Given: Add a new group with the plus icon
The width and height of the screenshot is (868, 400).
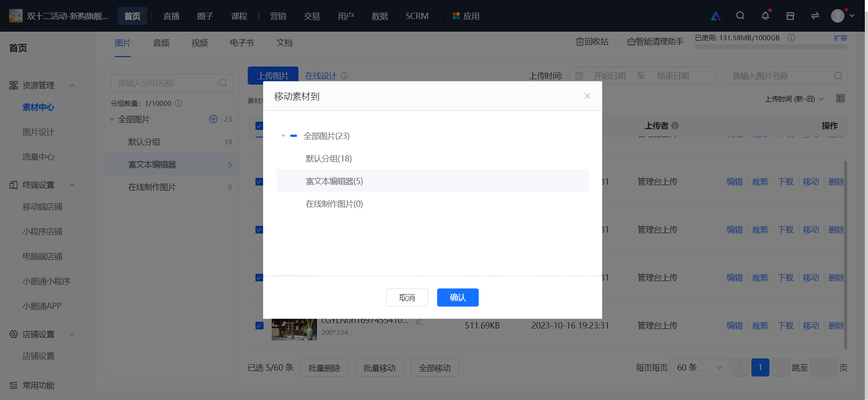Looking at the screenshot, I should (x=213, y=119).
